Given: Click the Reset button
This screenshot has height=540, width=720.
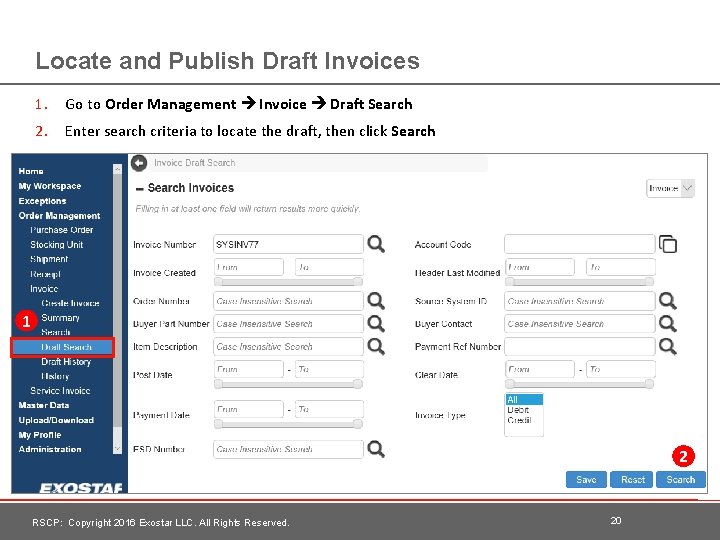Looking at the screenshot, I should pyautogui.click(x=633, y=479).
